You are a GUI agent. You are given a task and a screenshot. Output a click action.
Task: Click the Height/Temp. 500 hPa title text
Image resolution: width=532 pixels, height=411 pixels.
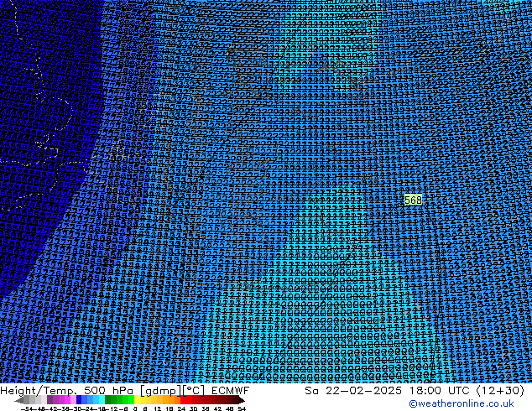coord(66,391)
